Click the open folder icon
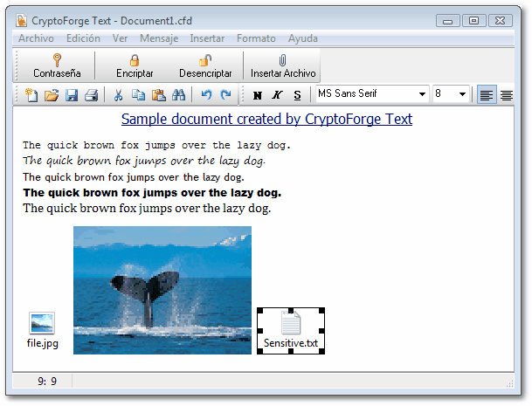The width and height of the screenshot is (532, 406). click(x=52, y=95)
